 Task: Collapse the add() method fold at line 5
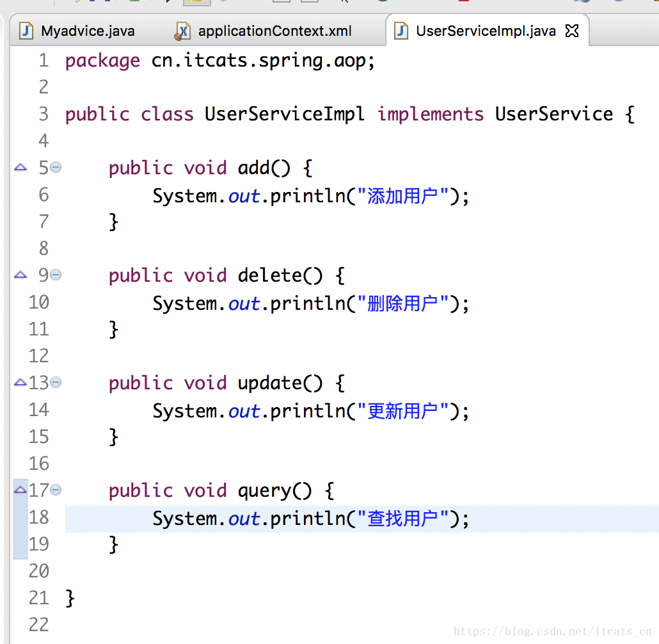[56, 168]
